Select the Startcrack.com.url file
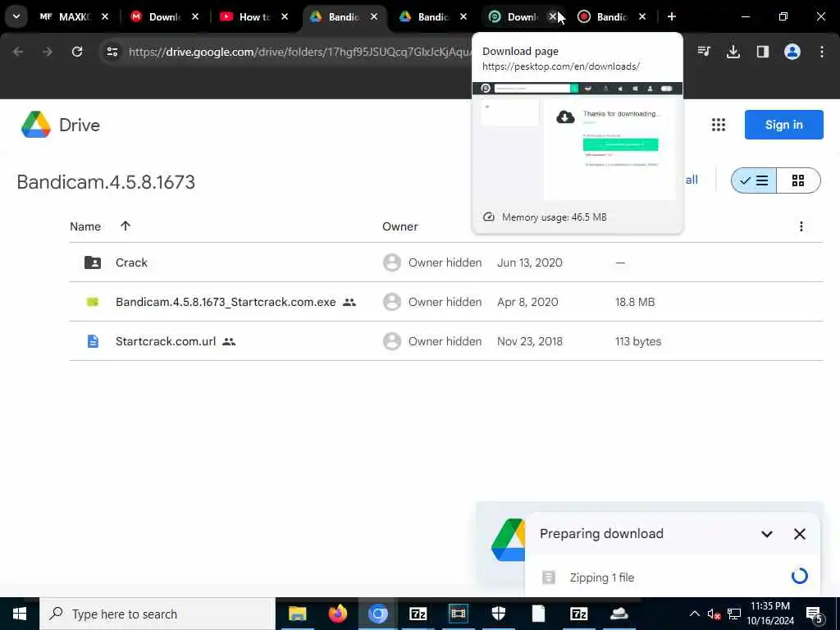 pos(445,341)
